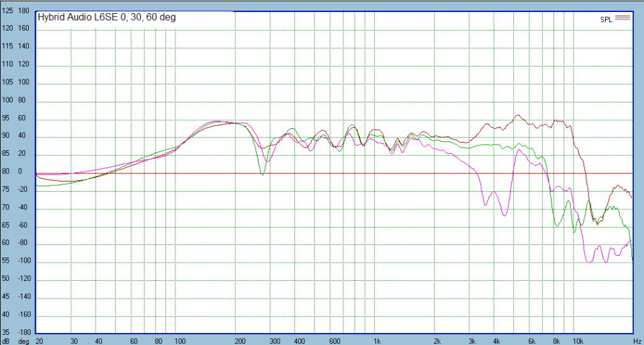Click the '-120' degree axis label
The image size is (644, 345).
coord(25,279)
